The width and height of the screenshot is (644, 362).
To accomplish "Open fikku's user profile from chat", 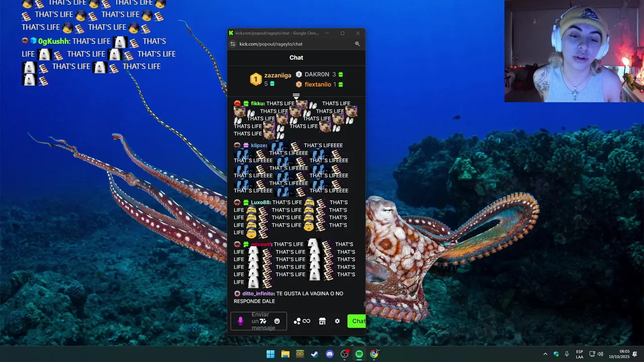I will tap(257, 104).
